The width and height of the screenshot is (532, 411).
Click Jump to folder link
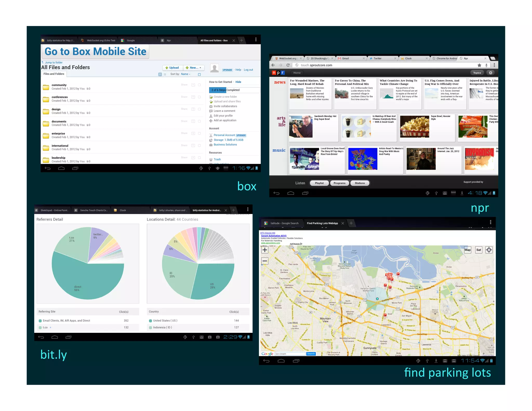(x=54, y=63)
